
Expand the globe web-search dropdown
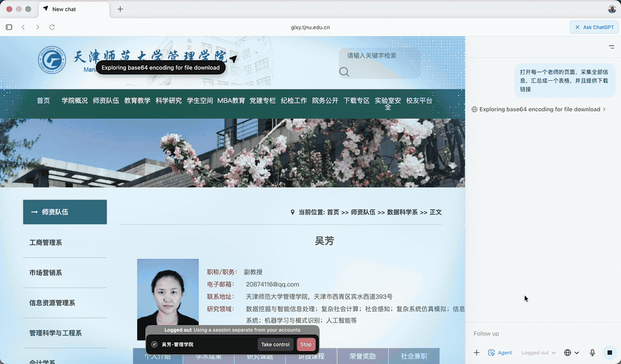(571, 352)
